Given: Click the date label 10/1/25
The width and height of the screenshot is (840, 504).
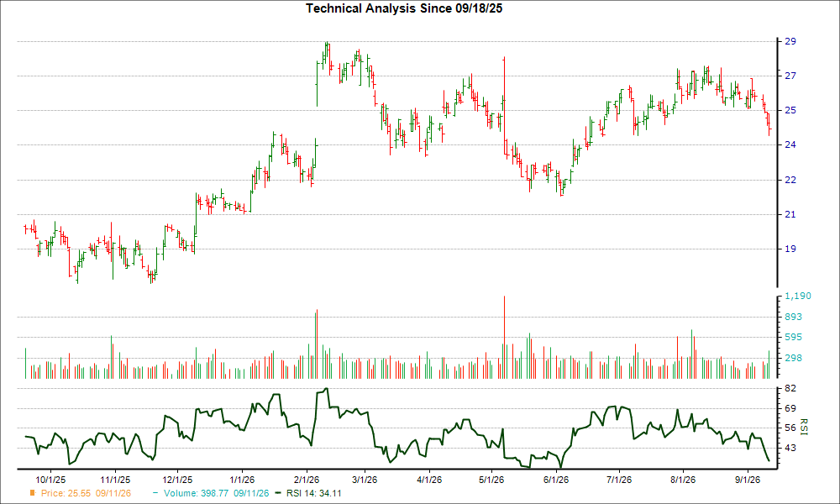Looking at the screenshot, I should 50,480.
